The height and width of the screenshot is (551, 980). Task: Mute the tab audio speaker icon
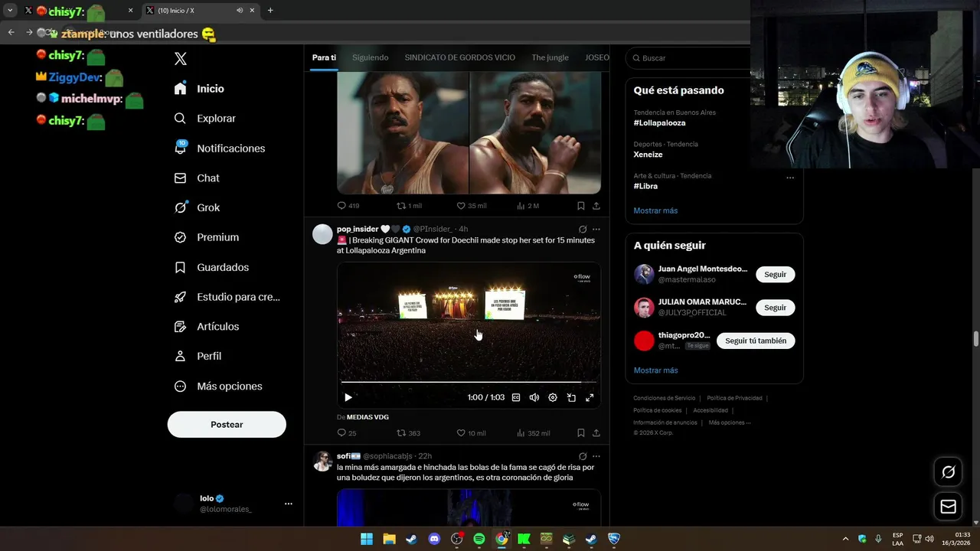[240, 11]
